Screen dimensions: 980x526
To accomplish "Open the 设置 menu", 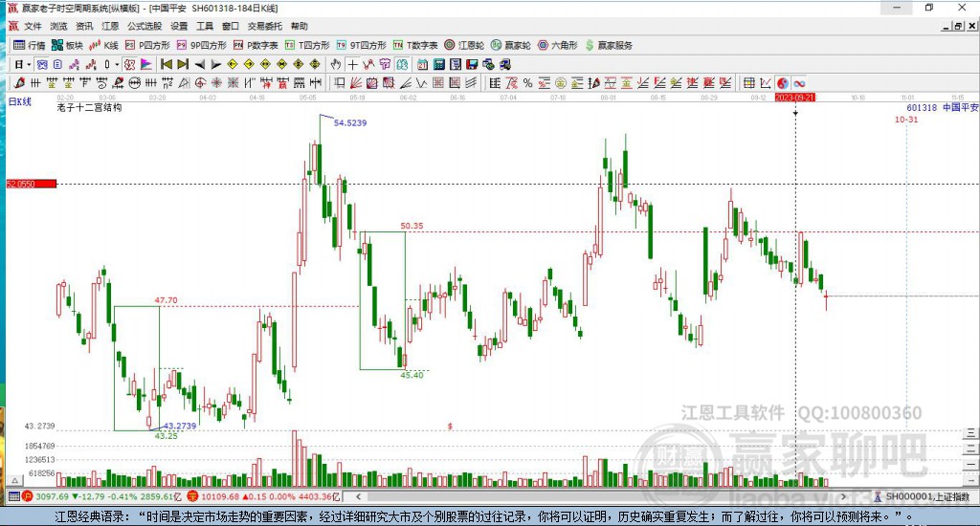I will [179, 26].
